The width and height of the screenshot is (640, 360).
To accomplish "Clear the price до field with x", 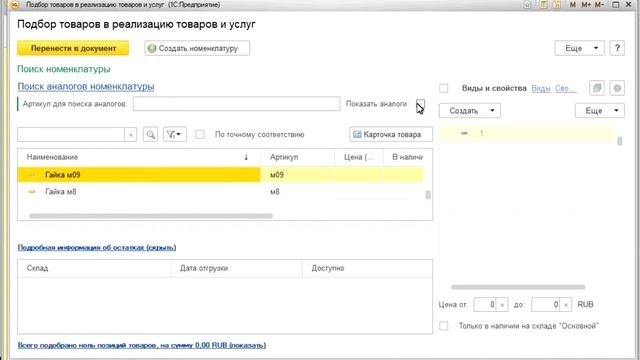I will tap(566, 304).
